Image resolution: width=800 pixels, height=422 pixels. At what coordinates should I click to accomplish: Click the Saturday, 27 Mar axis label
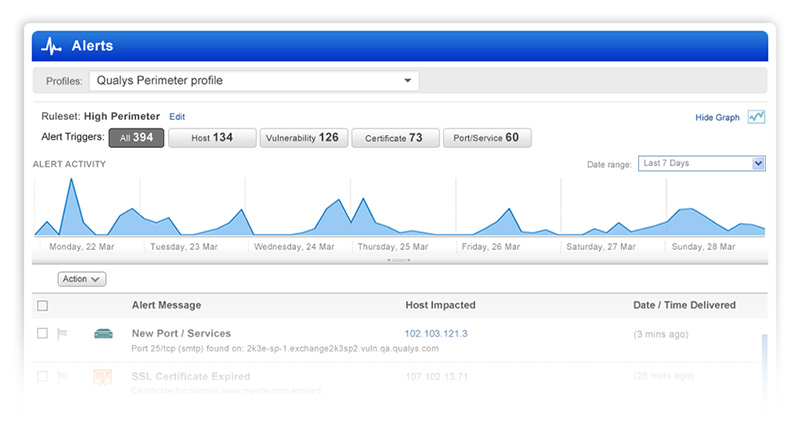(x=601, y=247)
